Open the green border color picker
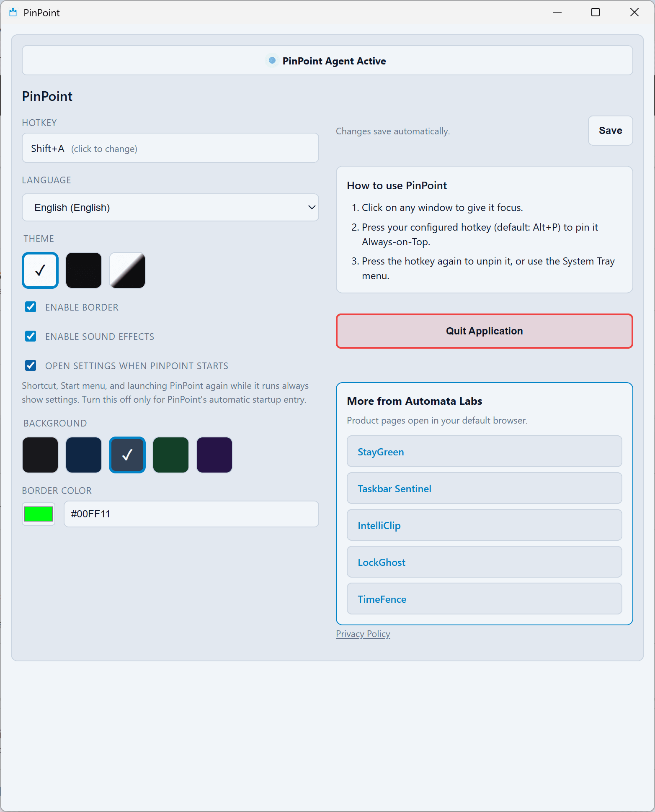Image resolution: width=655 pixels, height=812 pixels. [39, 514]
